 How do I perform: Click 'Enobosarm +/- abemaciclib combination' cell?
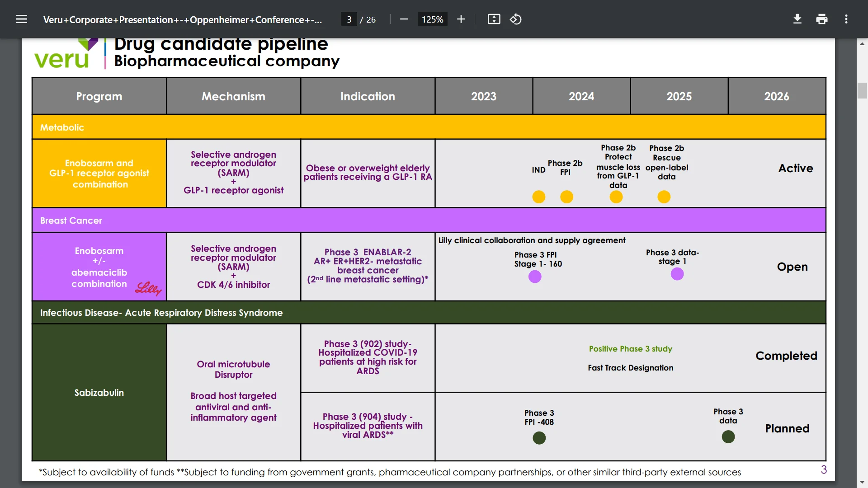99,267
